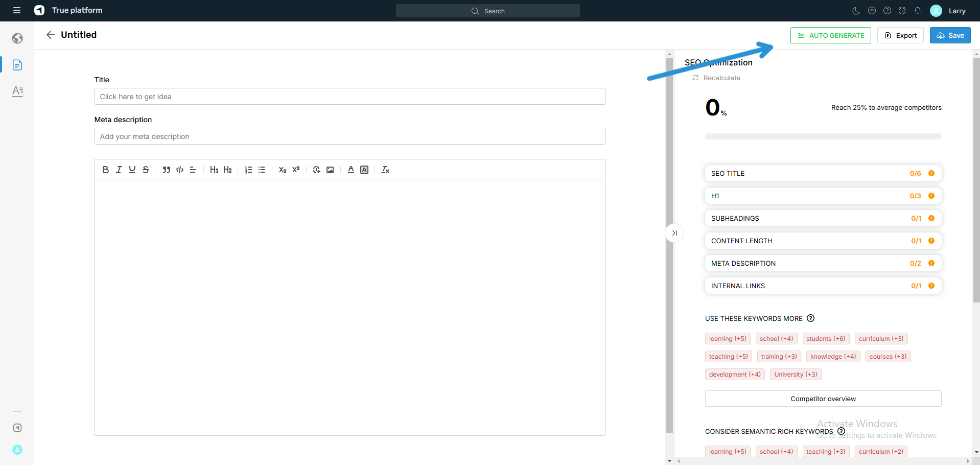Insert an image into the content
Image resolution: width=980 pixels, height=465 pixels.
click(x=330, y=170)
